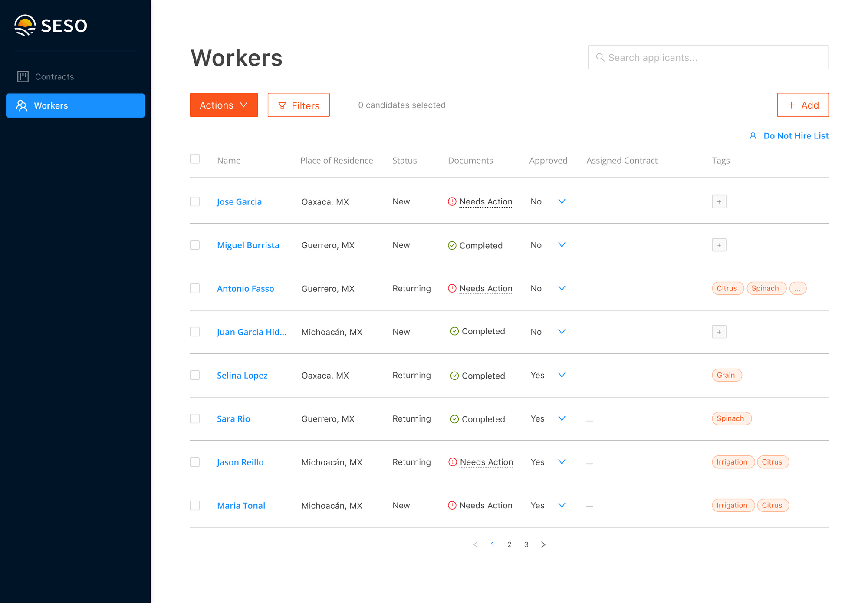Expand the Approved chevron for Sara Rio
This screenshot has height=603, width=868.
[562, 418]
